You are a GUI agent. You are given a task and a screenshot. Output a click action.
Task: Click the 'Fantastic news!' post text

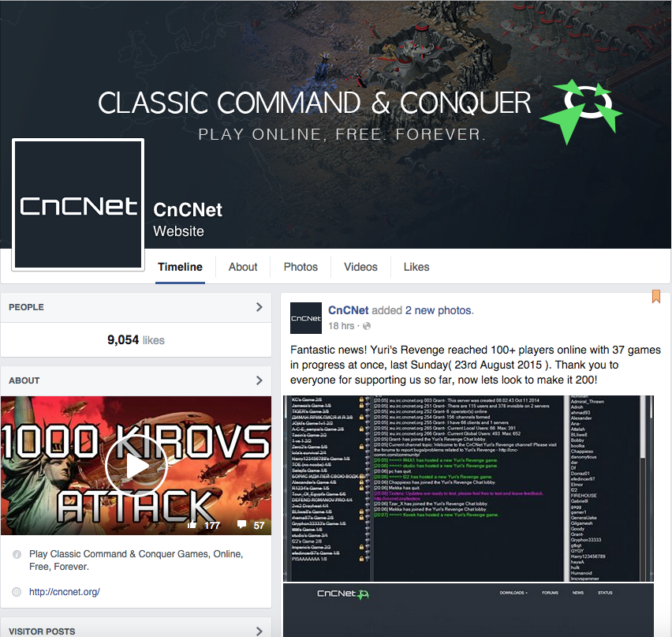pyautogui.click(x=476, y=365)
